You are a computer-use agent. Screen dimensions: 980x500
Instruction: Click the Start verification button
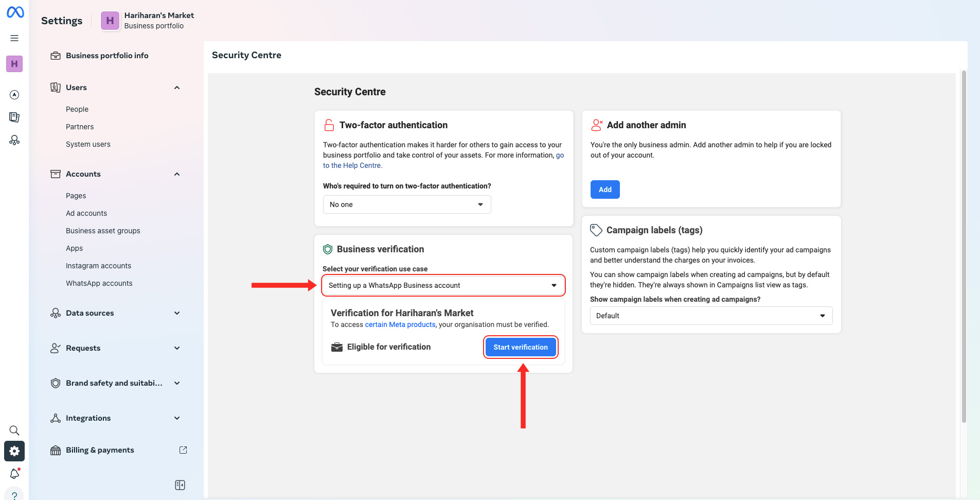click(x=521, y=347)
